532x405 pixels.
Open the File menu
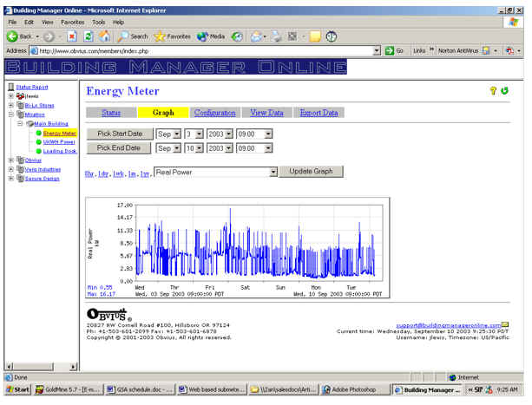[x=12, y=23]
